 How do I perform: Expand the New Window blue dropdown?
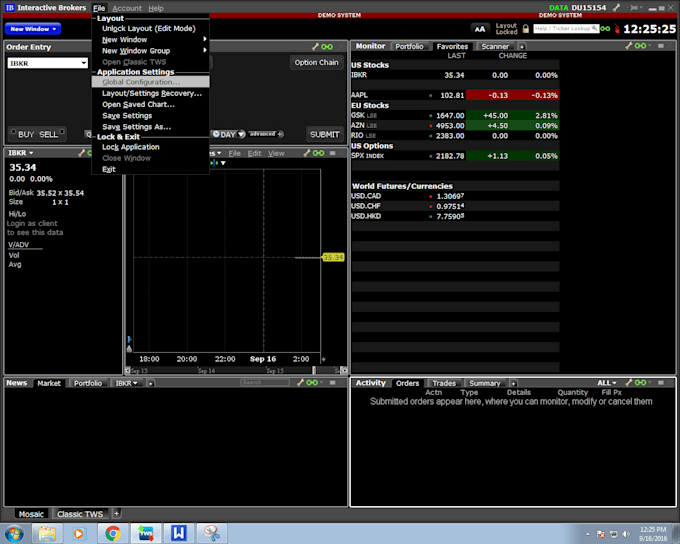pyautogui.click(x=33, y=29)
